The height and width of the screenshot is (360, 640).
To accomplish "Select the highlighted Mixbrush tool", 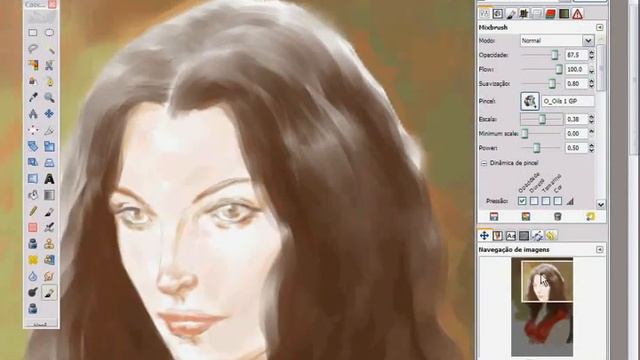I will point(49,292).
